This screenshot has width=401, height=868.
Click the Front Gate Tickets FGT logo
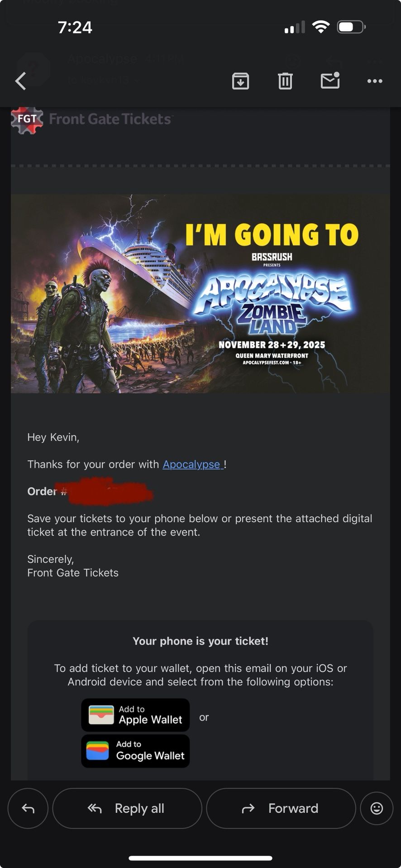(x=27, y=120)
